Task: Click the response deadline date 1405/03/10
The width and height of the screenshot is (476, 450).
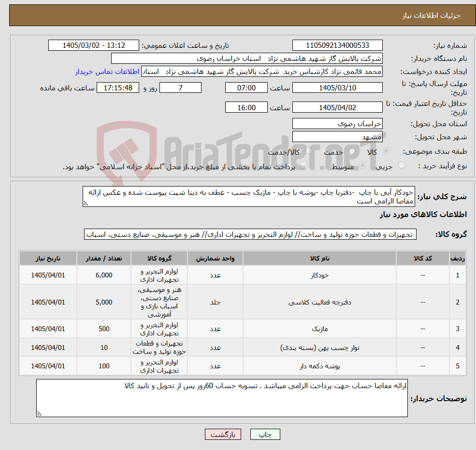Action: (337, 88)
